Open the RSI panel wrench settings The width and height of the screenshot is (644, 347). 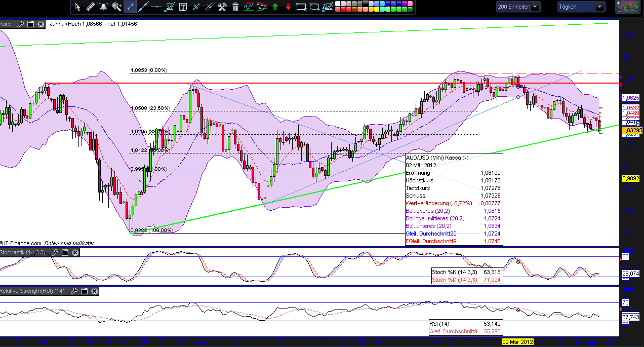pos(75,291)
